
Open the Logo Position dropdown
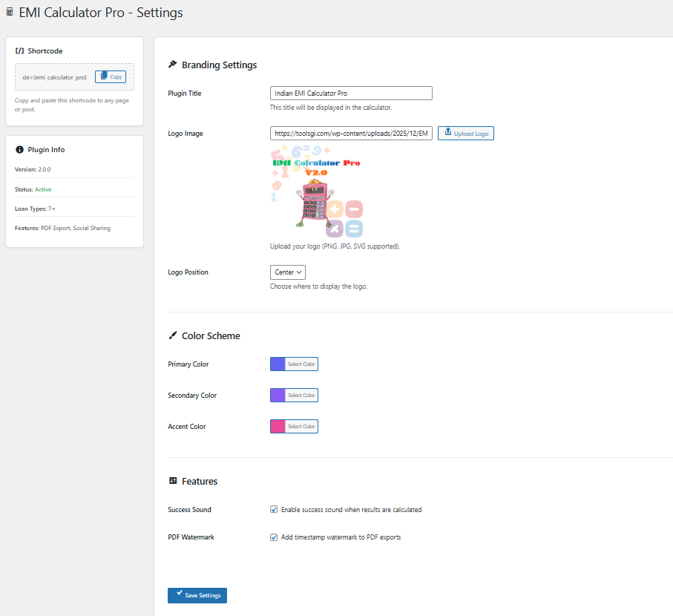288,272
